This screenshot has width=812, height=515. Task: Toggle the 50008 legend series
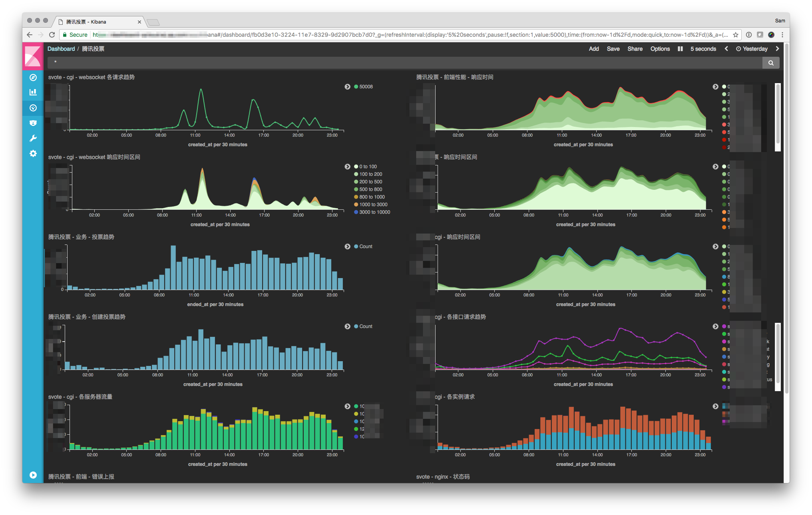coord(366,87)
